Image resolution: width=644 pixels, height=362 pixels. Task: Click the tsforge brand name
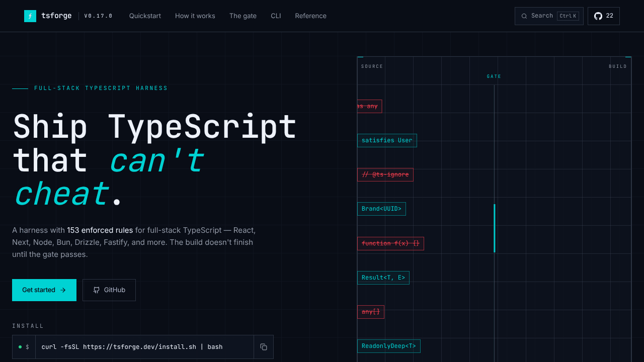56,16
